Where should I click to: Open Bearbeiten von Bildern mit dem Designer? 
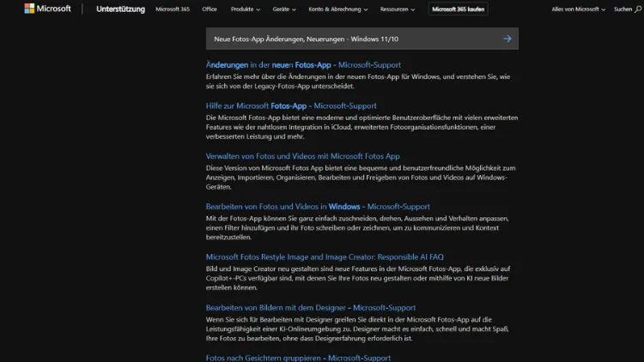311,308
